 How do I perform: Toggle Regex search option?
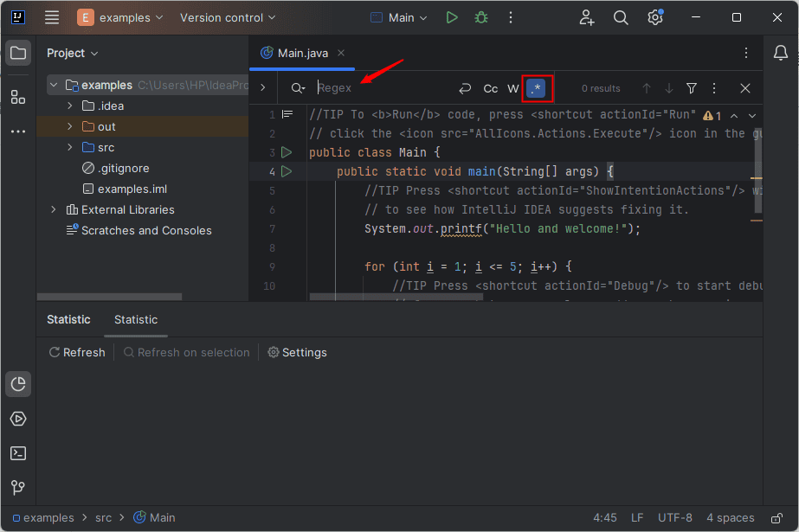point(536,88)
